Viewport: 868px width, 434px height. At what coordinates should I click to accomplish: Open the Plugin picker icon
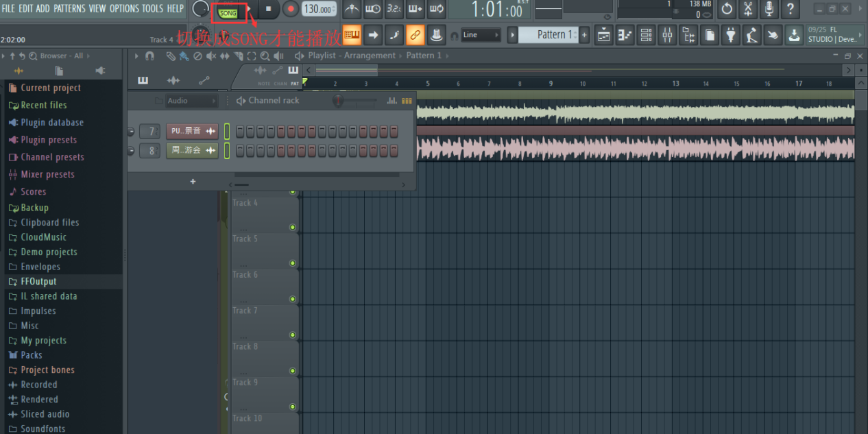point(730,34)
